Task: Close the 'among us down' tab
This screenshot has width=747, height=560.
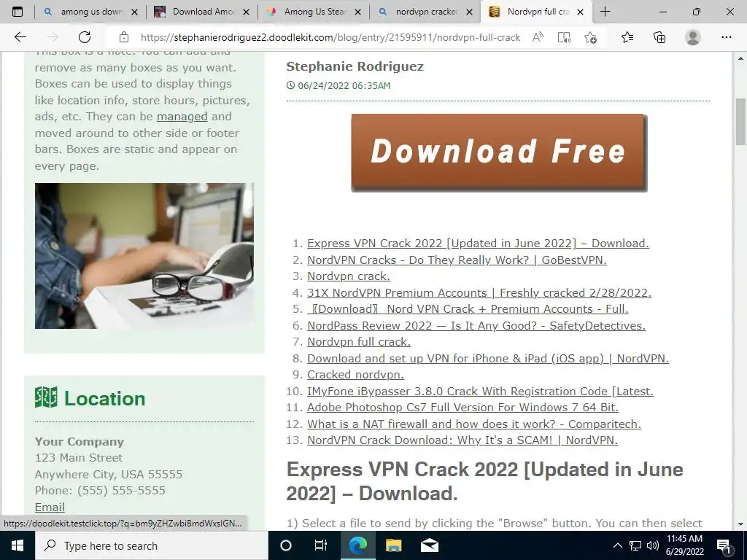Action: tap(134, 12)
